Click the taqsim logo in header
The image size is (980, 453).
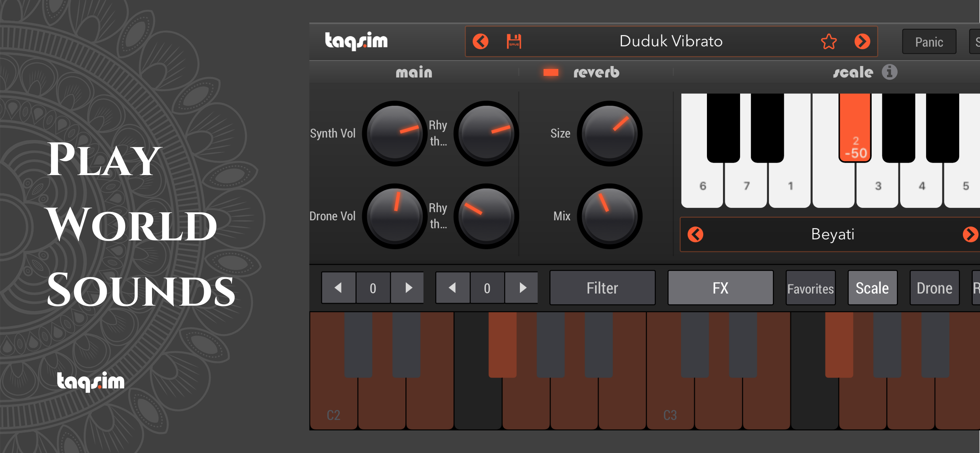pyautogui.click(x=356, y=41)
